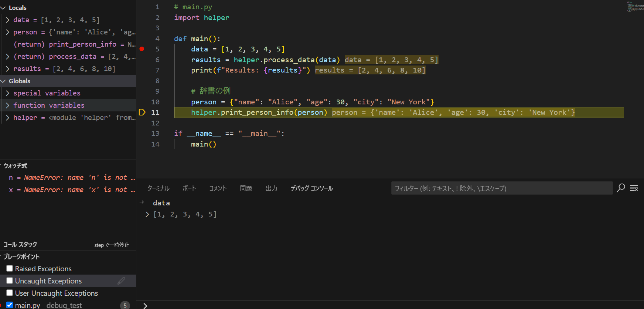Expand the helper module variable

8,118
